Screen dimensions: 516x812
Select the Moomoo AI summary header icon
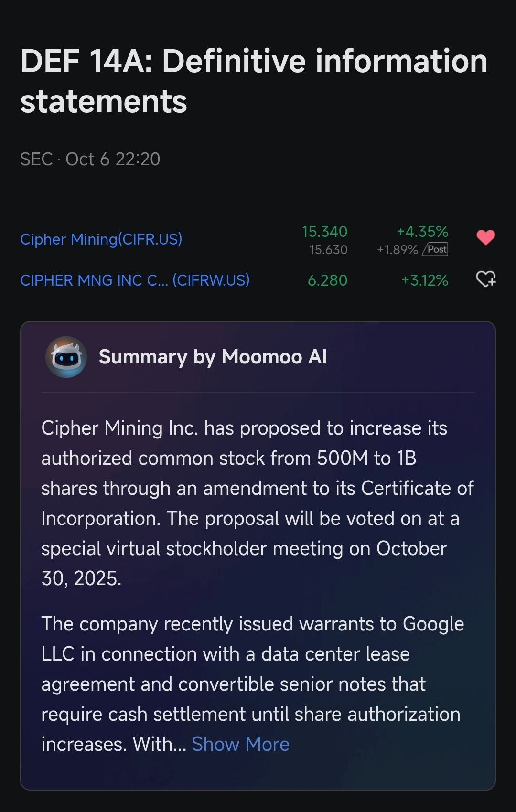[x=67, y=357]
